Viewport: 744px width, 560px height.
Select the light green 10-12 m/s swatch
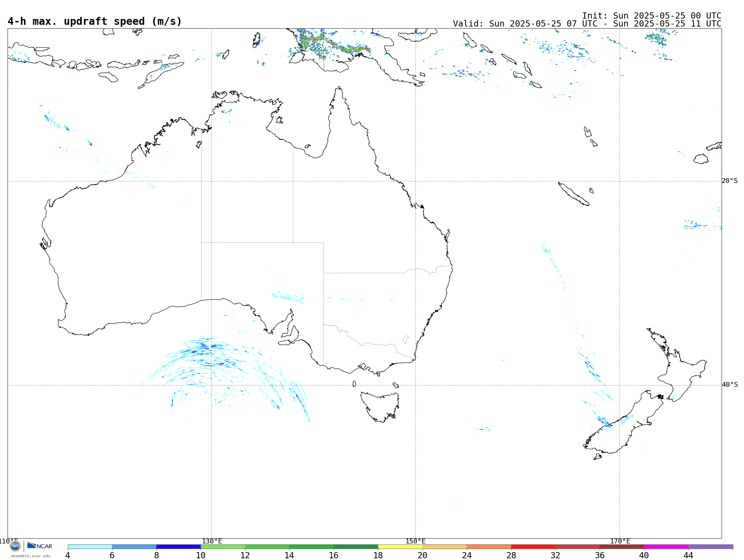[x=223, y=547]
